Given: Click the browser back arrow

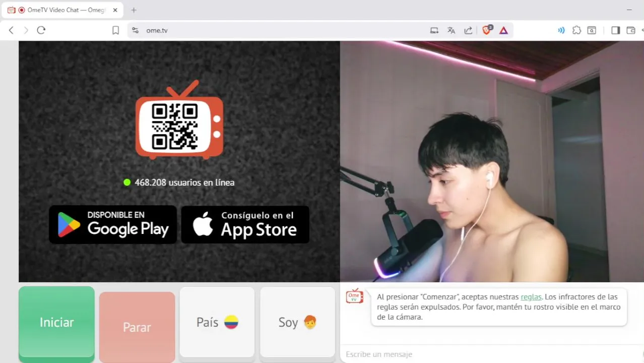Looking at the screenshot, I should pos(11,30).
